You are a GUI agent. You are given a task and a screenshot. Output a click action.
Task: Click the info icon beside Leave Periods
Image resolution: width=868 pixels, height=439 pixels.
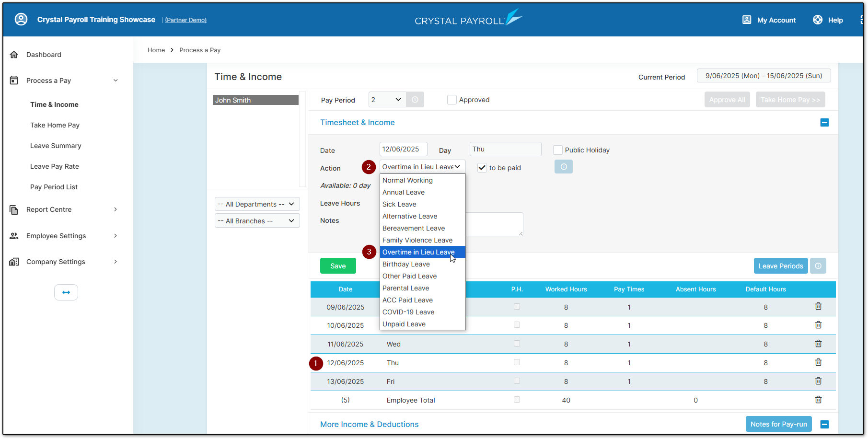click(x=818, y=266)
